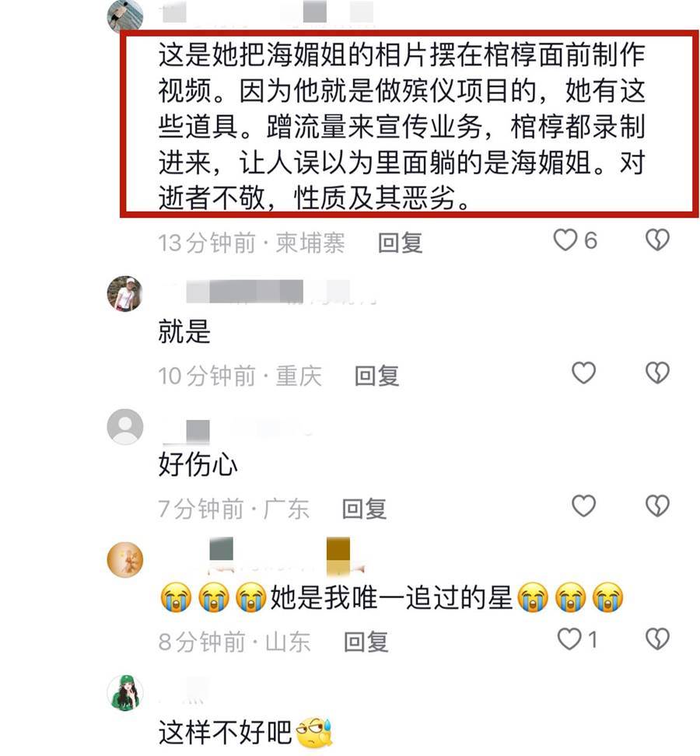This screenshot has width=700, height=756.
Task: Like the comment from 山东 with 1 like
Action: click(569, 639)
